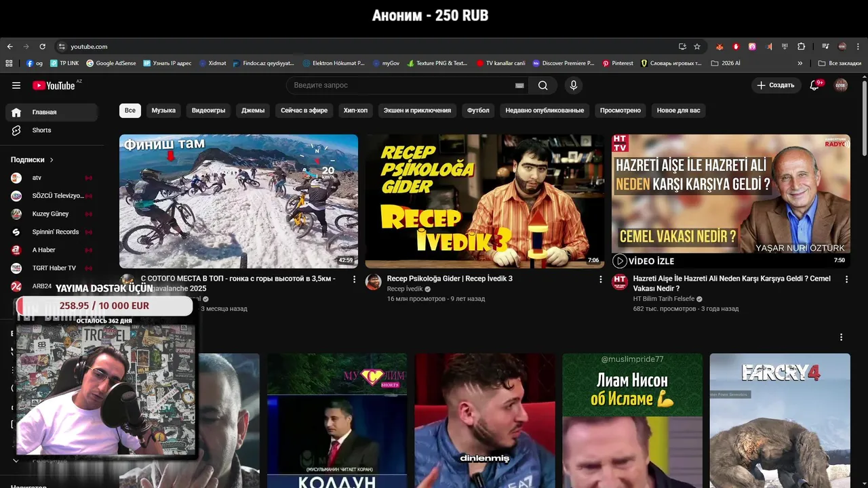Open the atv subscription channel
868x488 pixels.
click(52, 178)
